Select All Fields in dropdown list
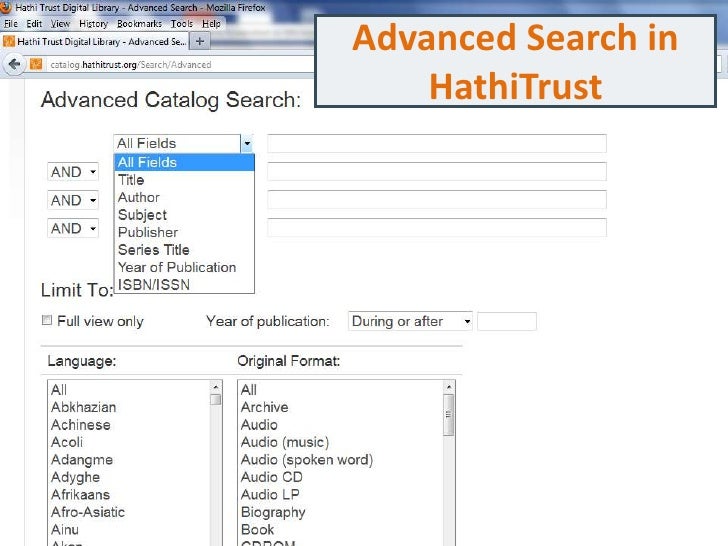Viewport: 728px width, 546px height. pyautogui.click(x=184, y=162)
